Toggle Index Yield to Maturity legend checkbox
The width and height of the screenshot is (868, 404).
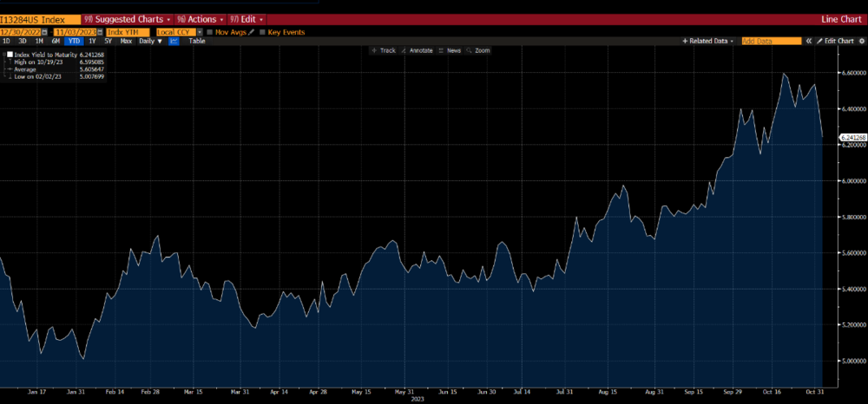[10, 55]
